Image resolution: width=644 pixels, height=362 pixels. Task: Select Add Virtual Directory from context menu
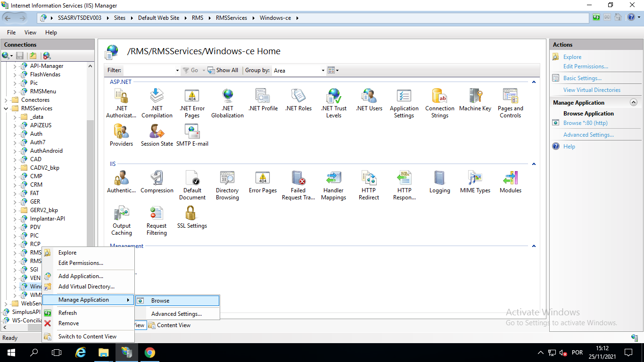[x=88, y=287]
